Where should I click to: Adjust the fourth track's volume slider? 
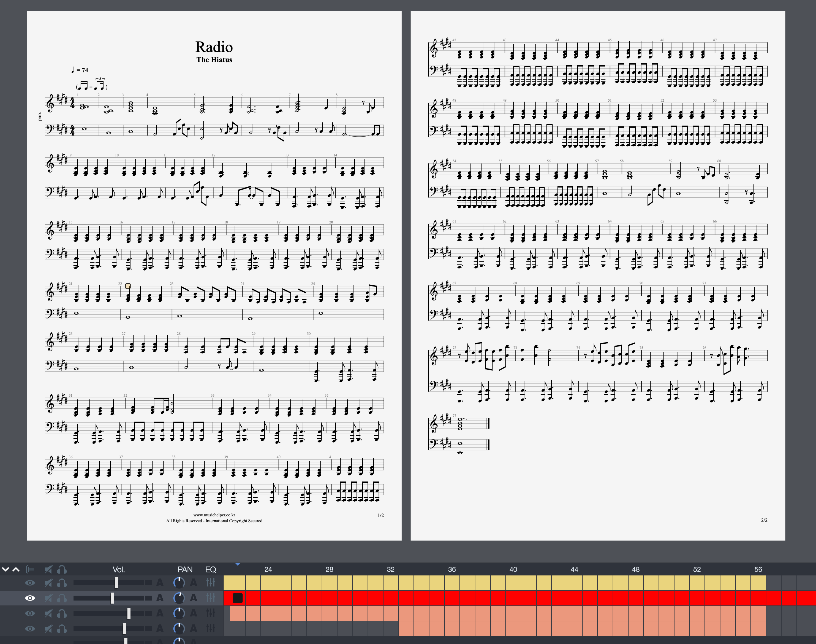124,628
